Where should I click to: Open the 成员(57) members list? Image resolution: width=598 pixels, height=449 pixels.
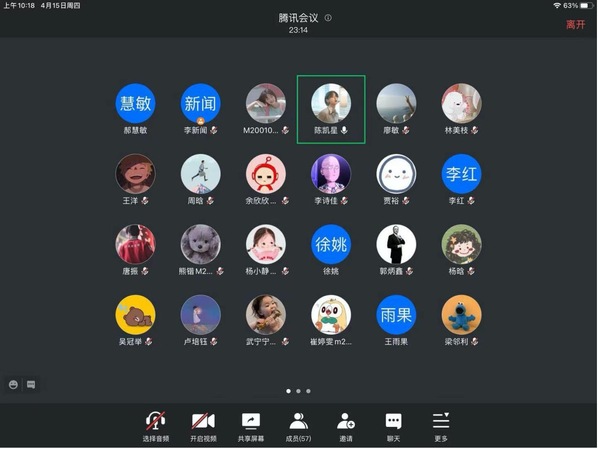(x=299, y=426)
